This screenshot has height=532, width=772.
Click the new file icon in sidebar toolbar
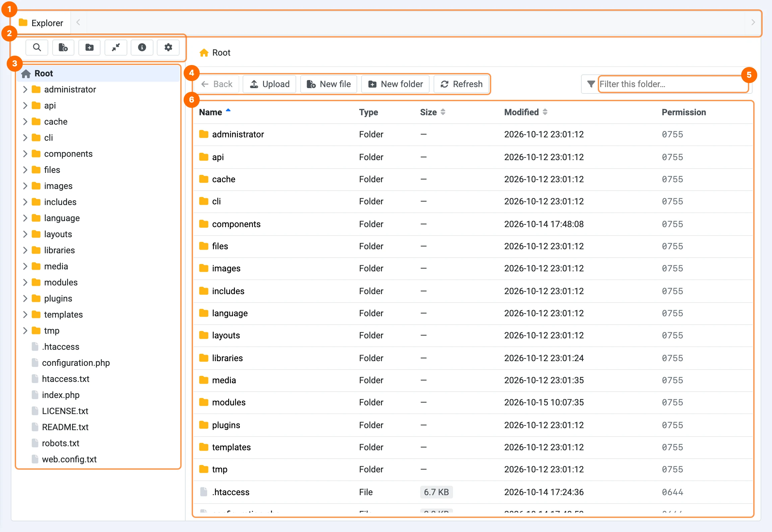(63, 48)
